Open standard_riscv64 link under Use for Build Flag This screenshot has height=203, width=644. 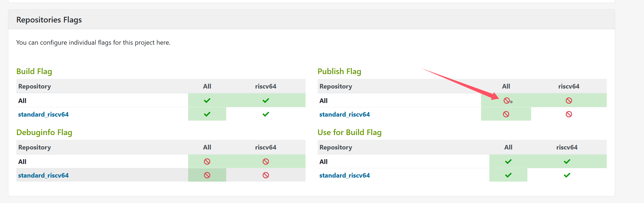tap(344, 175)
